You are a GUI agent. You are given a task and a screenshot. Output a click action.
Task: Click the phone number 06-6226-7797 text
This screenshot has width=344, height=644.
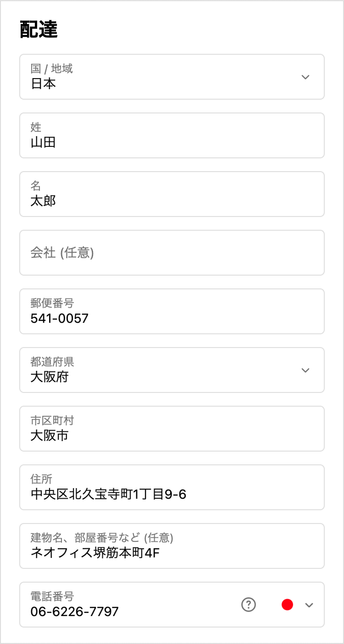click(74, 611)
